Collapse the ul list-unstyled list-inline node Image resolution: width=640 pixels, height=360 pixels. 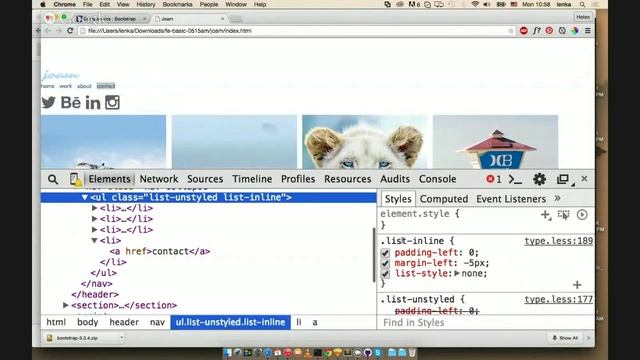click(x=84, y=198)
